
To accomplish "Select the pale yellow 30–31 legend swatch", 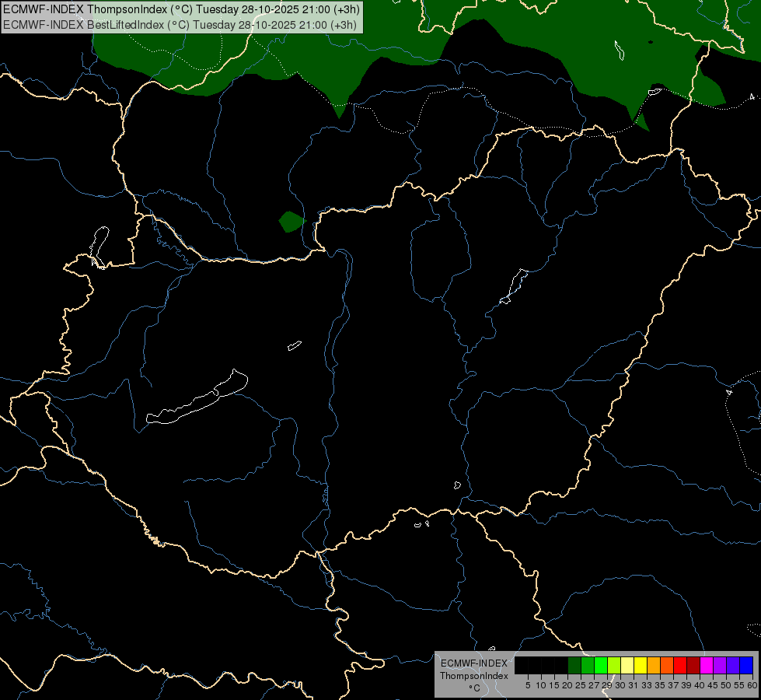I will [x=627, y=665].
